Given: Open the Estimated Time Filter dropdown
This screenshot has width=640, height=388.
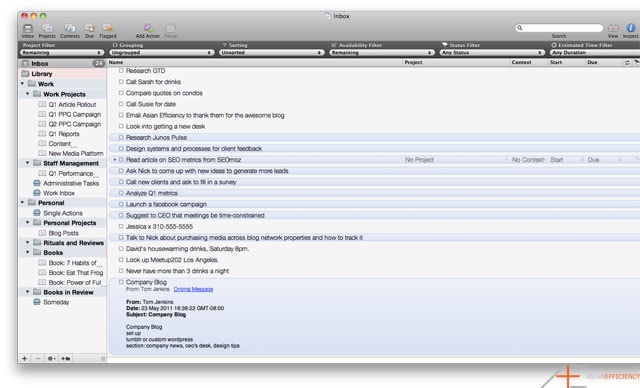Looking at the screenshot, I should (x=595, y=53).
